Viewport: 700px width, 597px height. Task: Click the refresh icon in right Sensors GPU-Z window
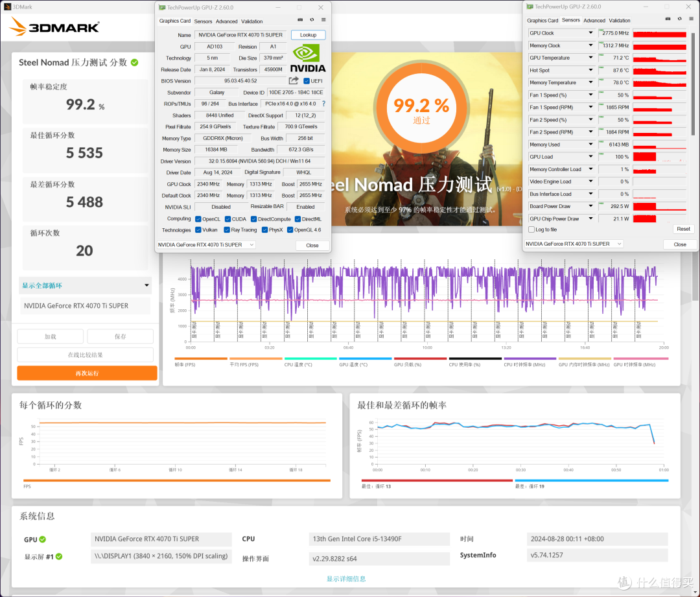coord(679,19)
